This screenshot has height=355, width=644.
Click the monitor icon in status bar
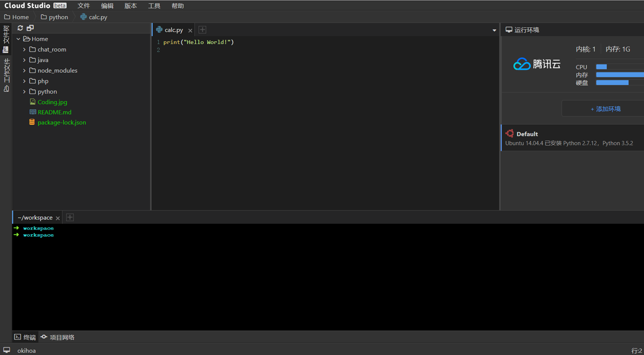point(7,350)
